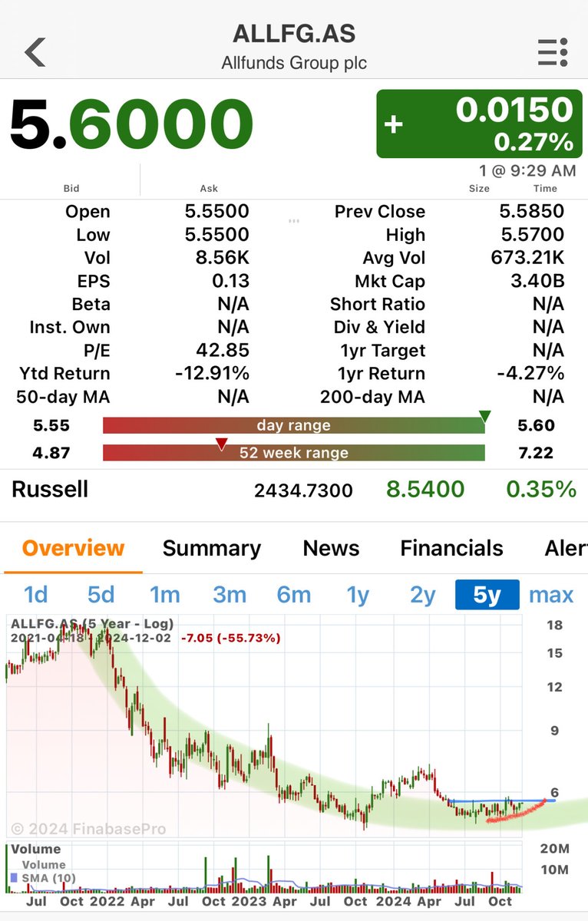Choose the 2y chart range

point(422,595)
